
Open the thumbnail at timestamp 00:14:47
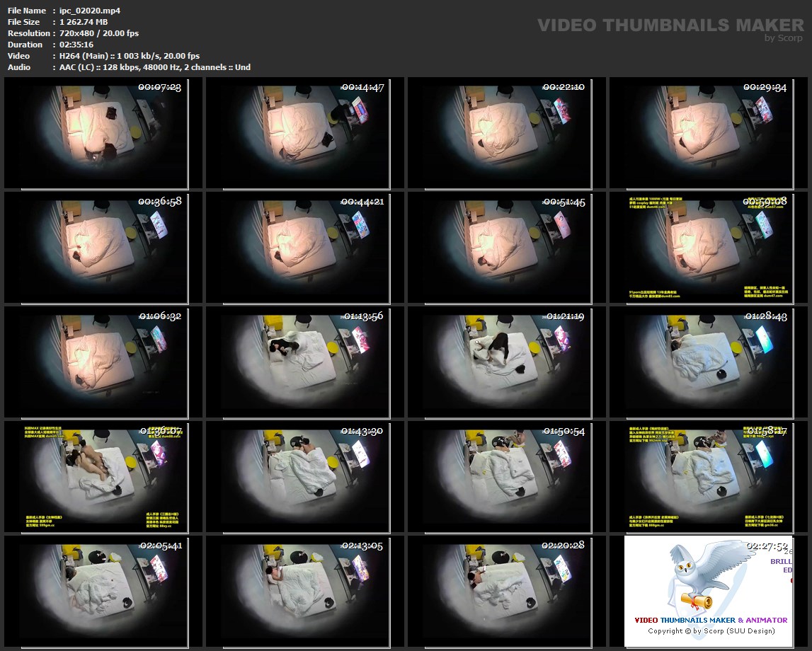point(304,133)
